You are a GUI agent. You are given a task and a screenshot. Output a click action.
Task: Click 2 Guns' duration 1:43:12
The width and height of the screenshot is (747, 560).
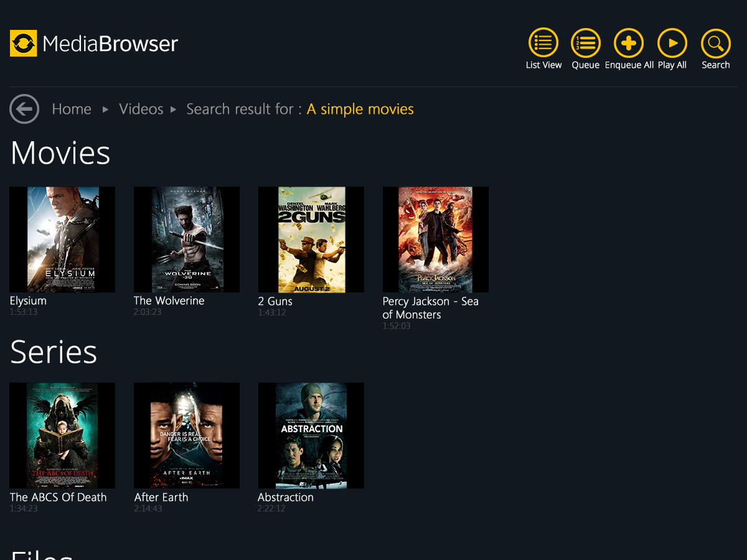point(272,312)
